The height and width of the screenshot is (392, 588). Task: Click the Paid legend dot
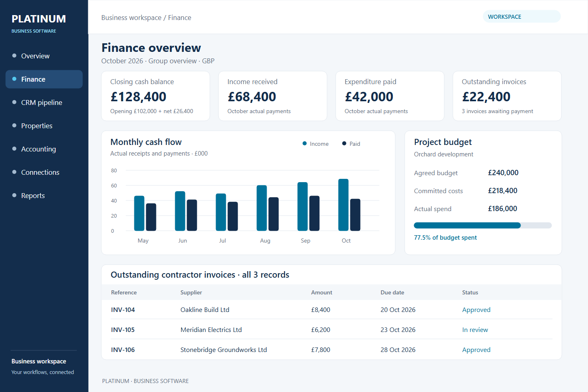344,143
